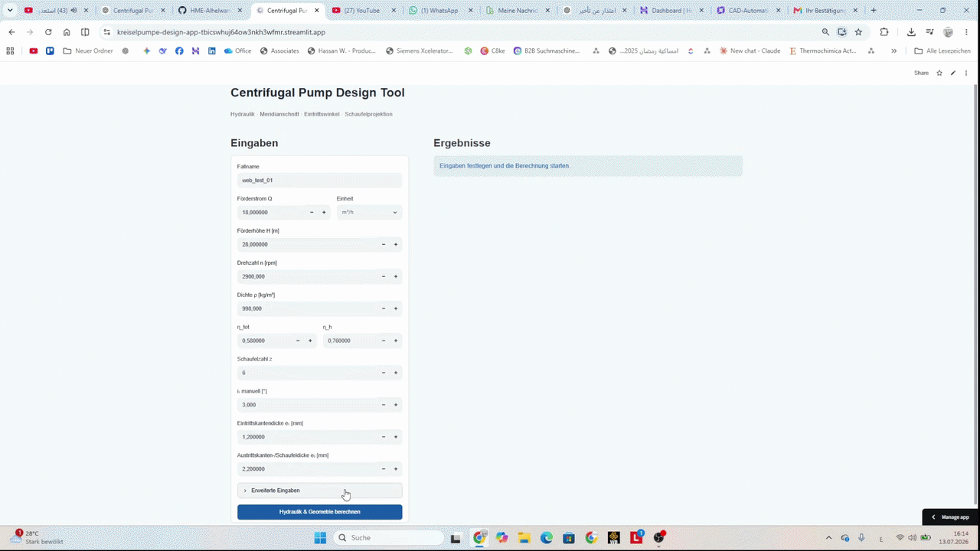Open the Copilot icon in the taskbar

pos(501,537)
